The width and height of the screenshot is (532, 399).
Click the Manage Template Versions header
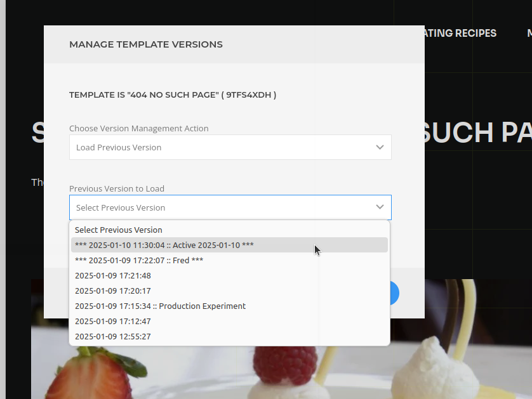[146, 44]
